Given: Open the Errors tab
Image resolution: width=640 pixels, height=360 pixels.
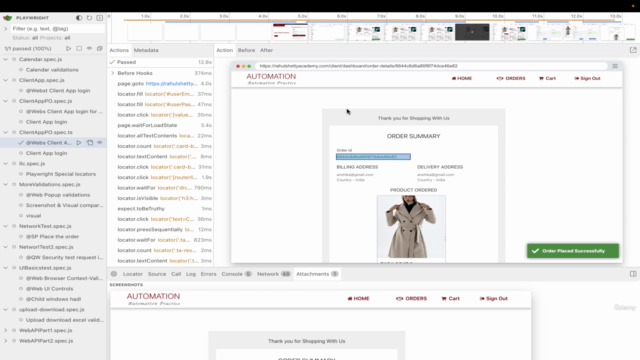Looking at the screenshot, I should pyautogui.click(x=208, y=274).
